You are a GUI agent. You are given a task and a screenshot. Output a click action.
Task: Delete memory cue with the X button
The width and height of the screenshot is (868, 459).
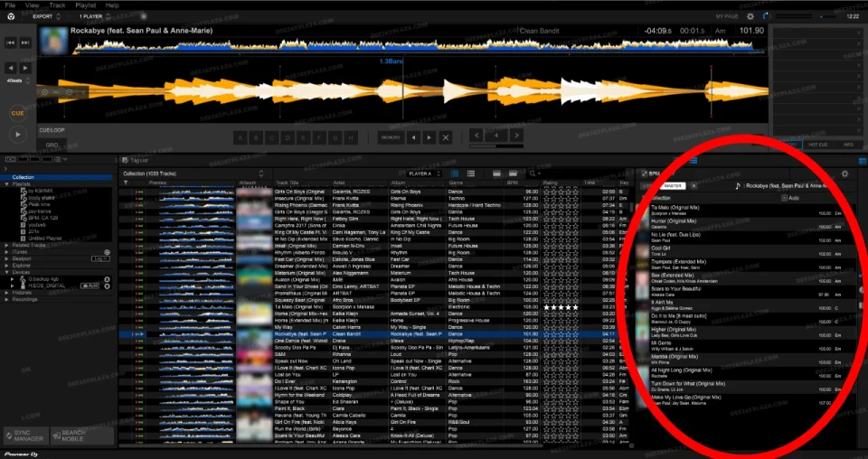pos(446,137)
